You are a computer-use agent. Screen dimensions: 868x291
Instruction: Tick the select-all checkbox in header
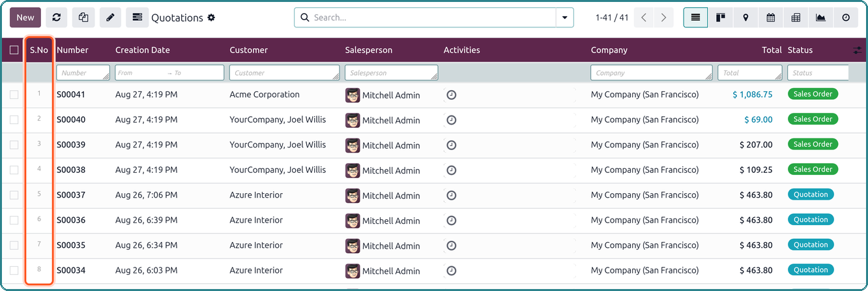[x=14, y=50]
